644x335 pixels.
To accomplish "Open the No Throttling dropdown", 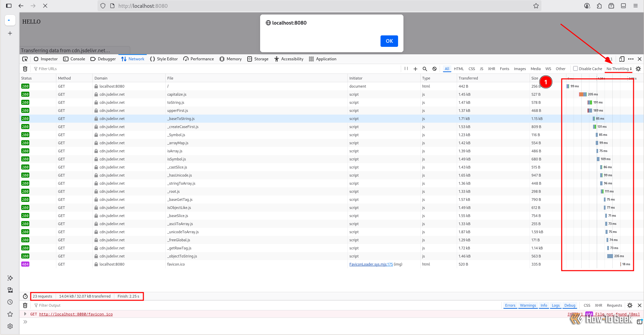I will [x=619, y=69].
